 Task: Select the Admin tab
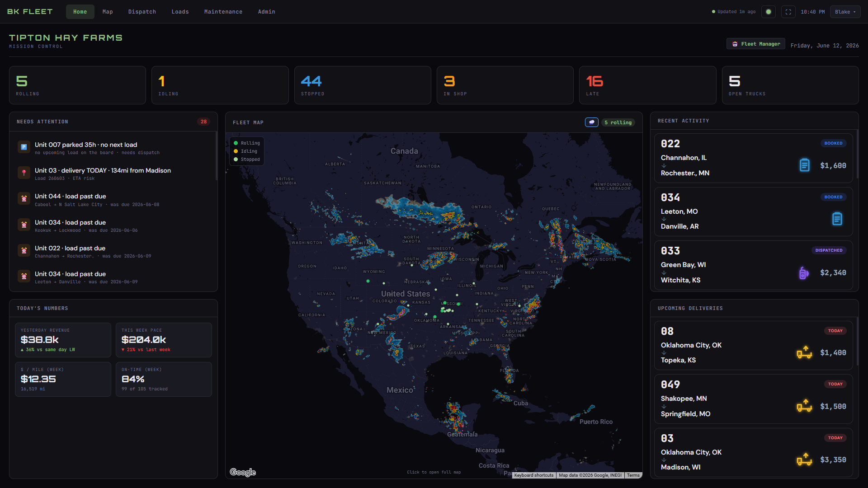click(x=267, y=12)
